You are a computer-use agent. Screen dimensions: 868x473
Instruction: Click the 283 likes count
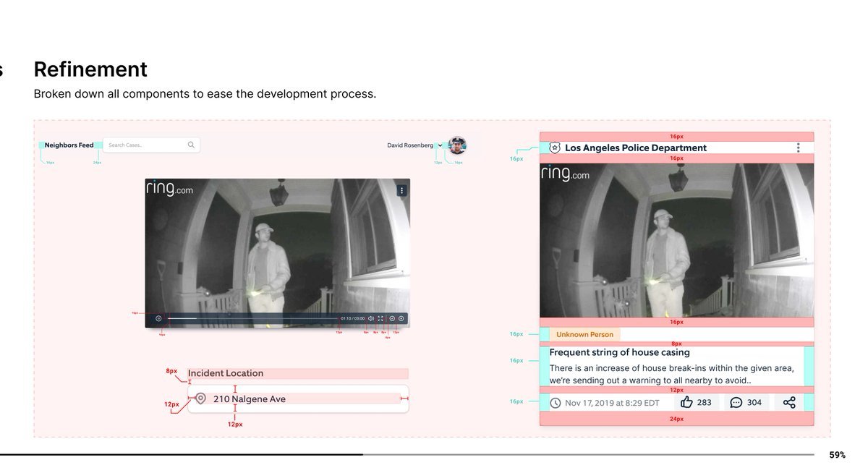pyautogui.click(x=705, y=403)
